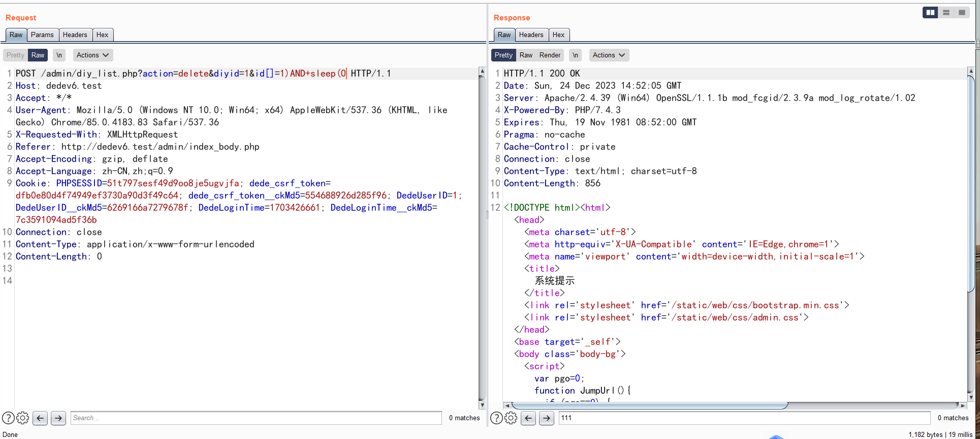Select Raw view in Request editor toolbar
The width and height of the screenshot is (980, 439).
pos(38,55)
